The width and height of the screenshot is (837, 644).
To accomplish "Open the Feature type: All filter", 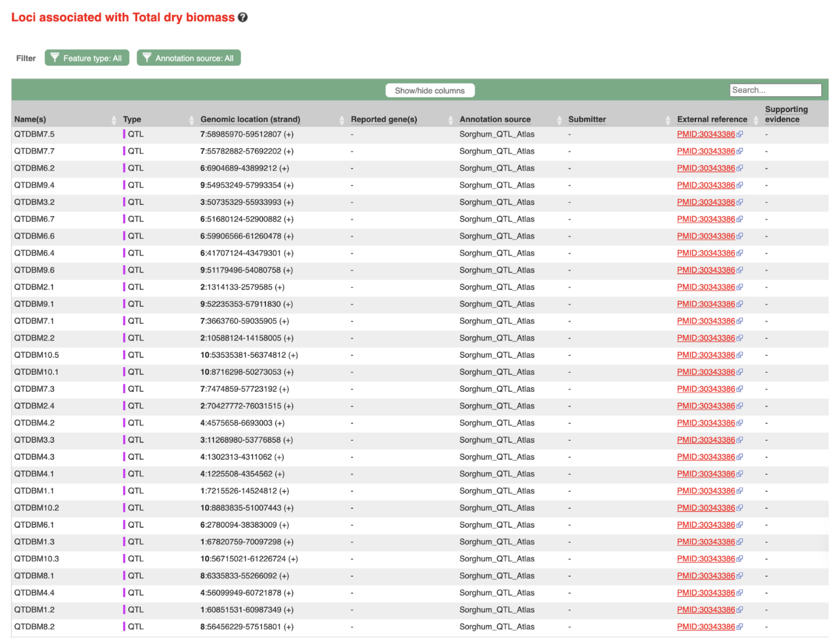I will [87, 58].
